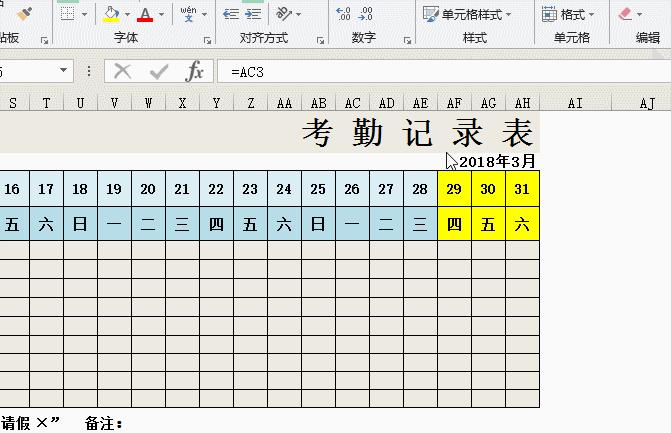
Task: Click the weekday cell 六 under 31
Action: tap(523, 224)
